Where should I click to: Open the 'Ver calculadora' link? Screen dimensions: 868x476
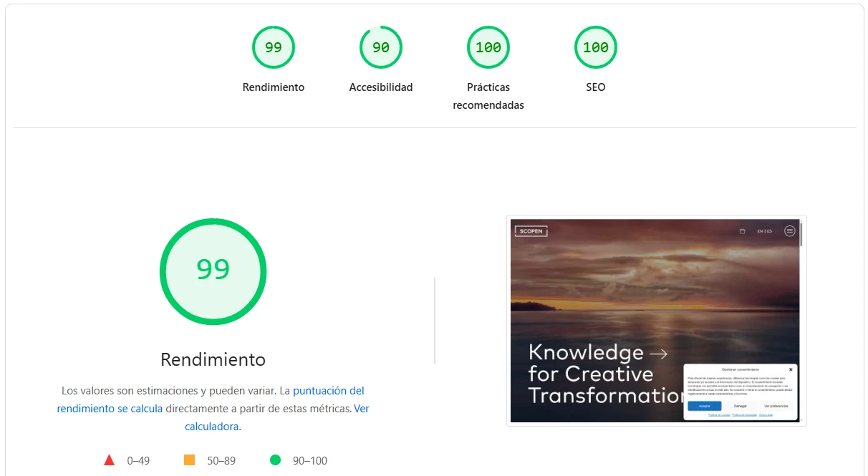[361, 409]
